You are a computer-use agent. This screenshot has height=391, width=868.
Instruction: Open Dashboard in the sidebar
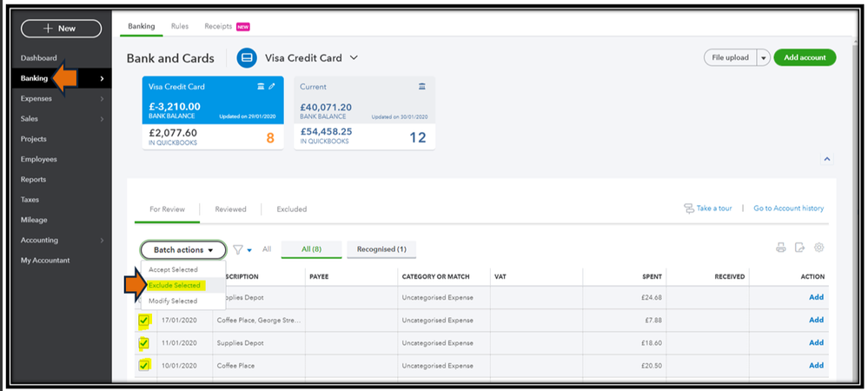click(x=39, y=58)
